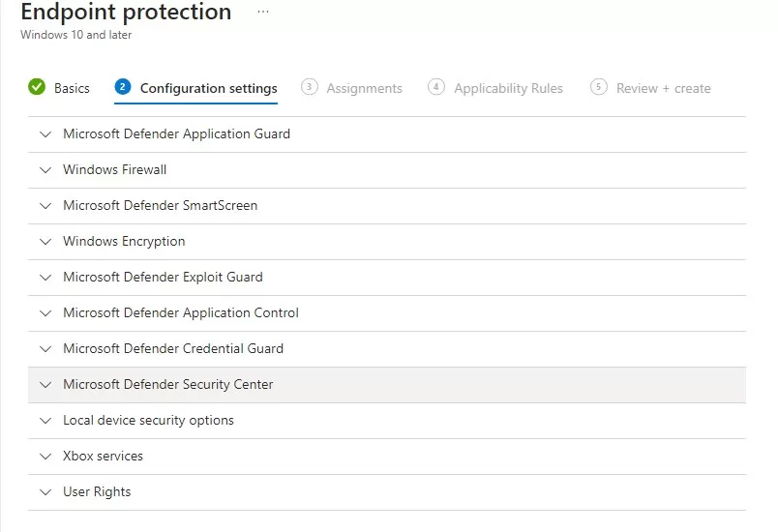Open the Review + create tab
Screen dimensions: 778x532
pos(664,88)
